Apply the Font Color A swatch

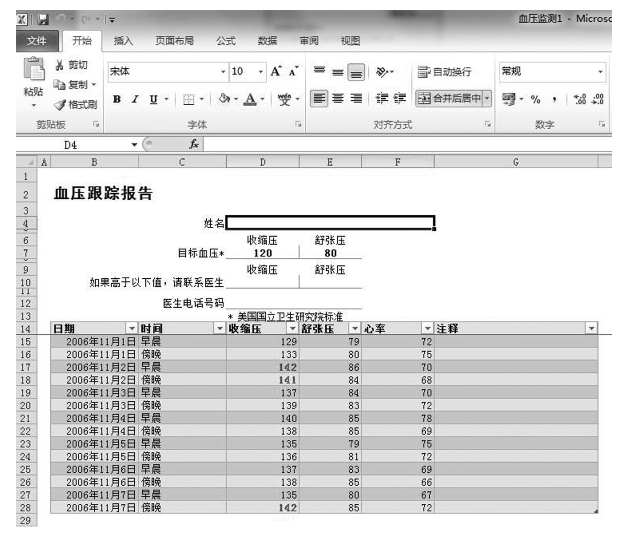250,99
